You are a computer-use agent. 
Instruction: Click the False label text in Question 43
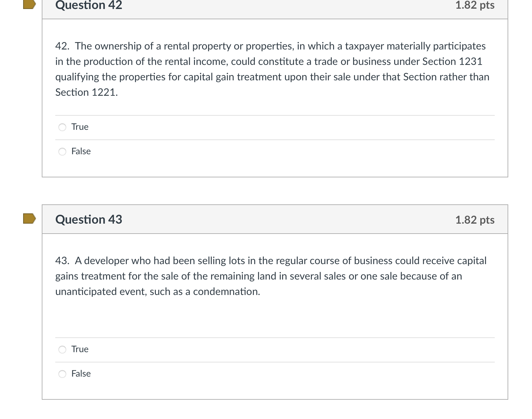tap(81, 374)
